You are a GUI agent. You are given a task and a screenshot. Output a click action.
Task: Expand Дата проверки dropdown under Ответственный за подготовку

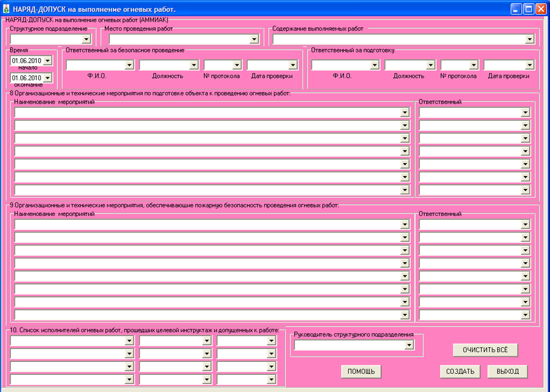529,64
